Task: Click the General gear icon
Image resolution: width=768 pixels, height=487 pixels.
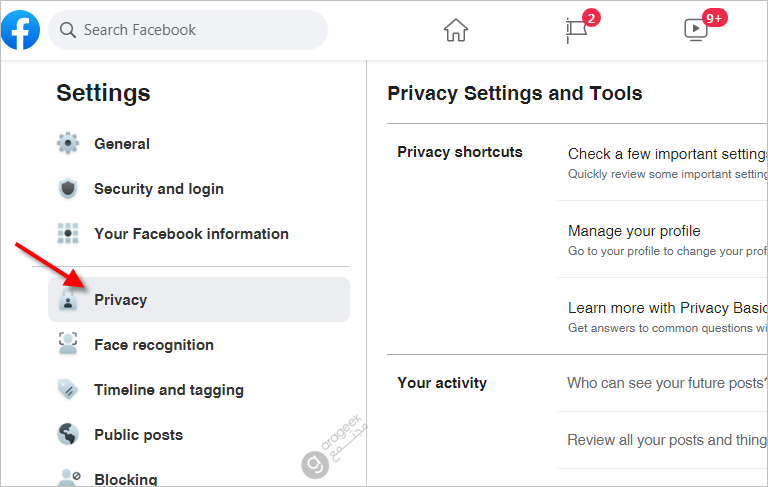Action: tap(68, 144)
